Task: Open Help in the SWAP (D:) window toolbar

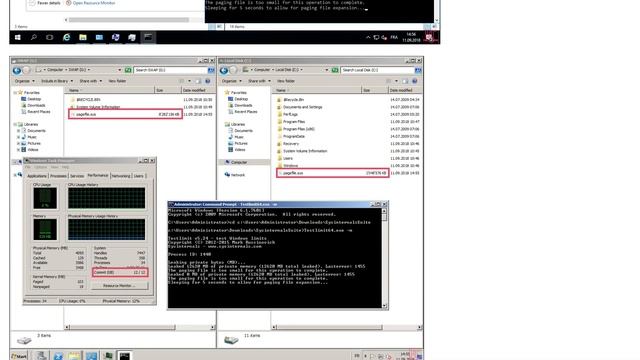Action: (x=208, y=81)
